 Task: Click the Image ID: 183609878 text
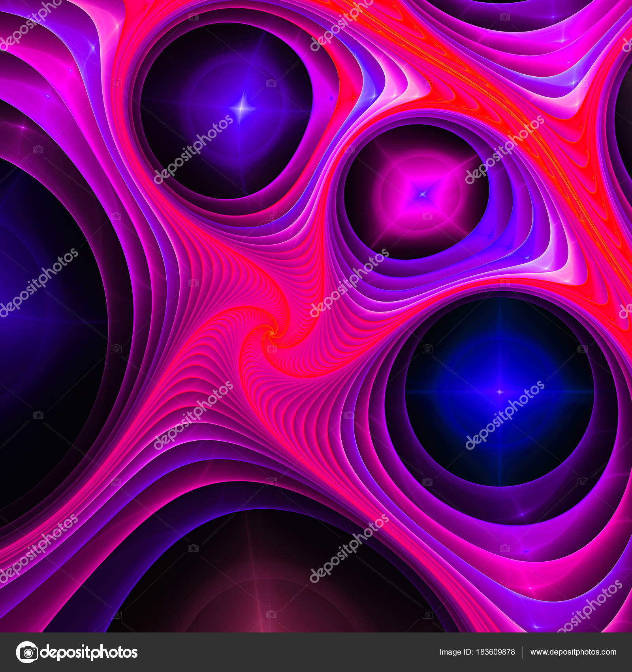coord(477,652)
